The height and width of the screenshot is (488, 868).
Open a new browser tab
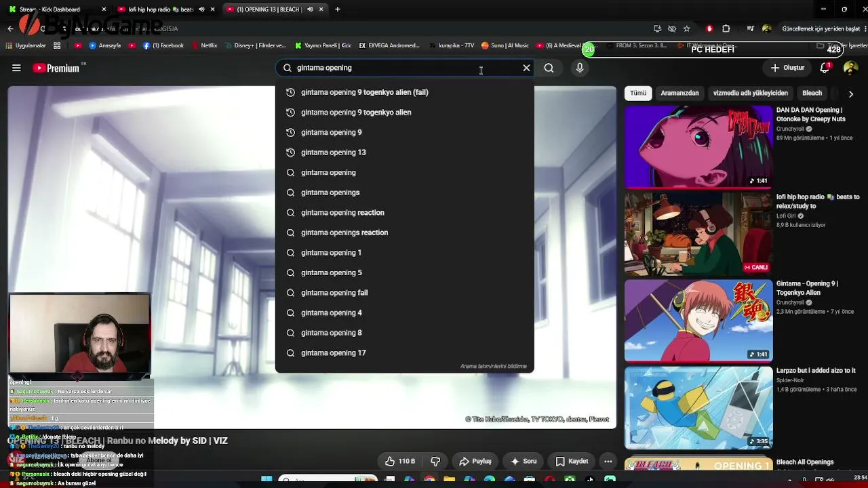coord(338,9)
